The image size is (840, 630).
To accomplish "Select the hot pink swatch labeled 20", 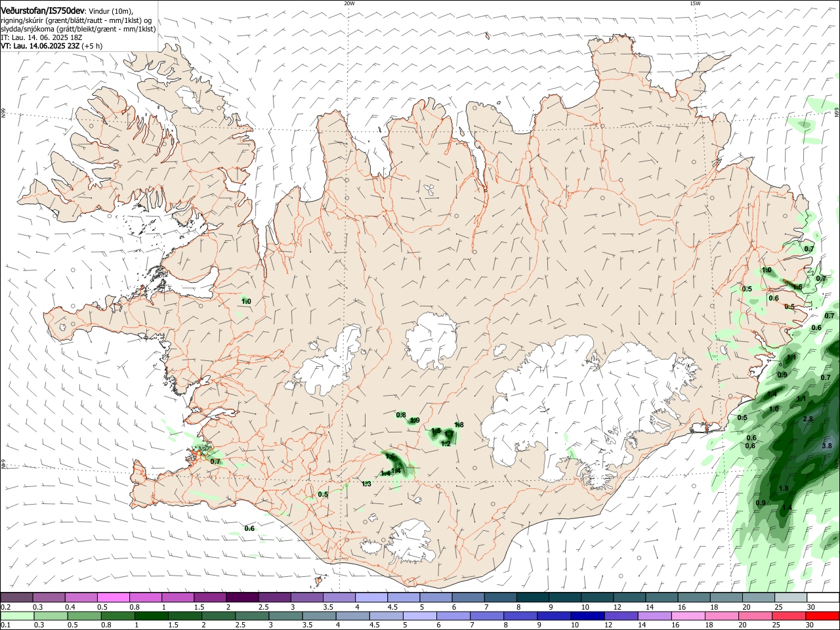I will 755,616.
